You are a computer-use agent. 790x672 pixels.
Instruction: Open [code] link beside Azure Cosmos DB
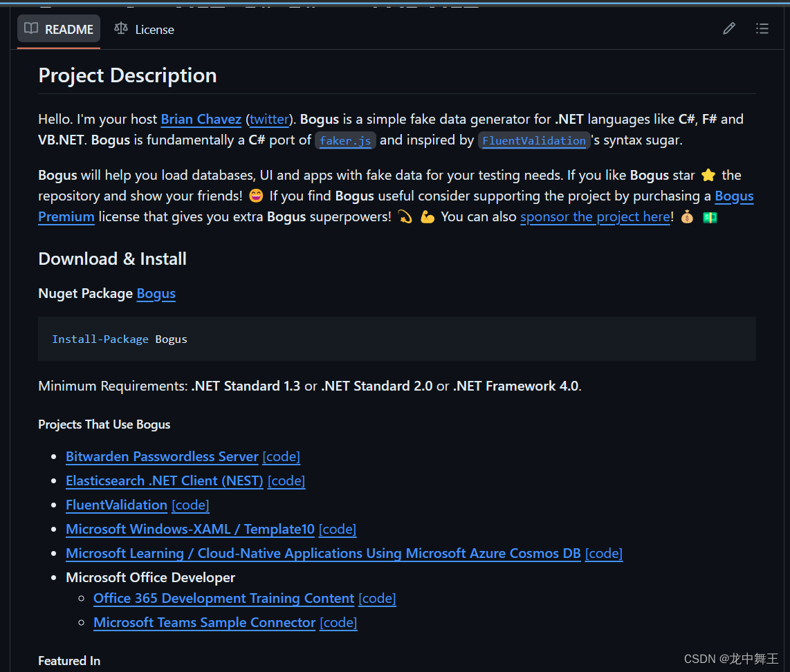[x=604, y=553]
